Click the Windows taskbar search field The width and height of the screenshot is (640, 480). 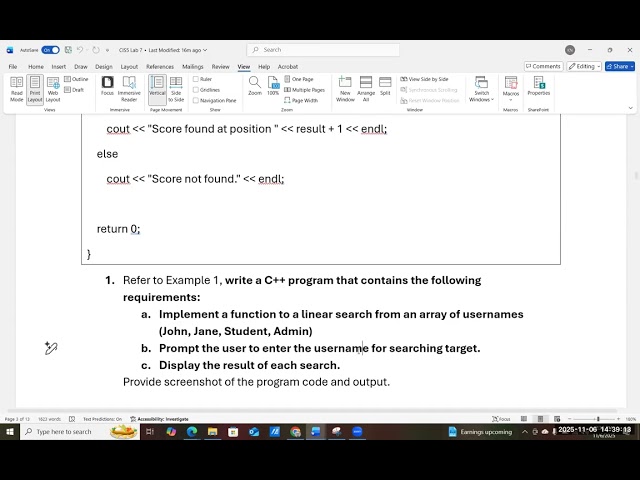80,431
